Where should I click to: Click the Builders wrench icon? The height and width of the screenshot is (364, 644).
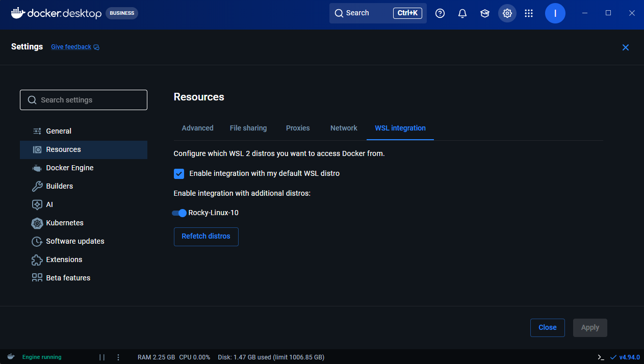[37, 186]
